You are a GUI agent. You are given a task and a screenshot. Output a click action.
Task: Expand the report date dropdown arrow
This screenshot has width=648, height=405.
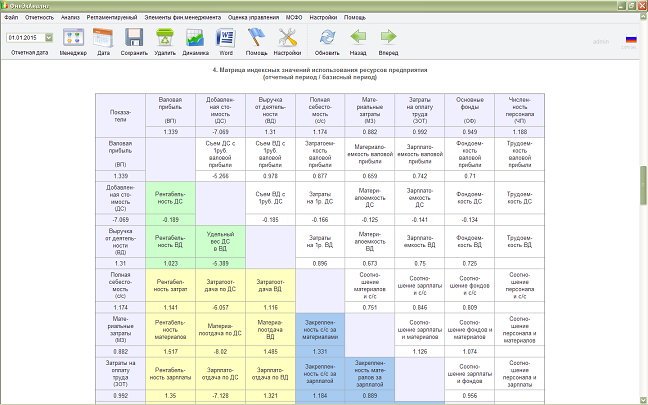pyautogui.click(x=49, y=38)
